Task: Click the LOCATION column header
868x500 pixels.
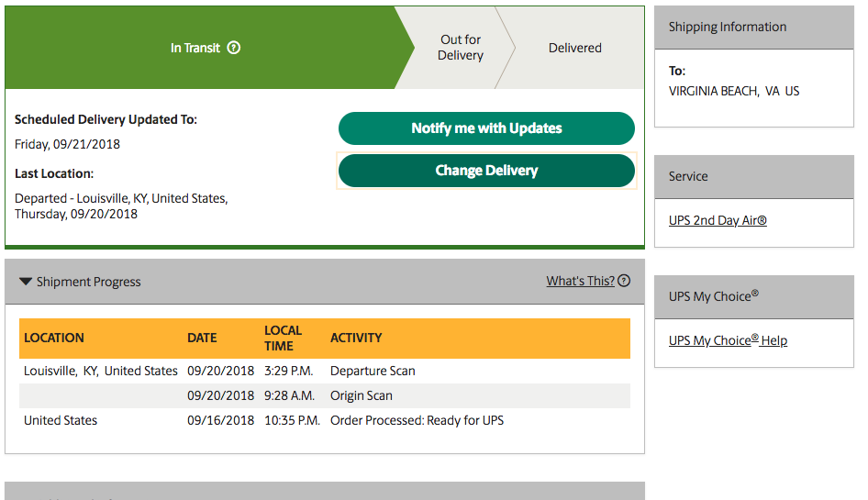Action: click(x=54, y=338)
